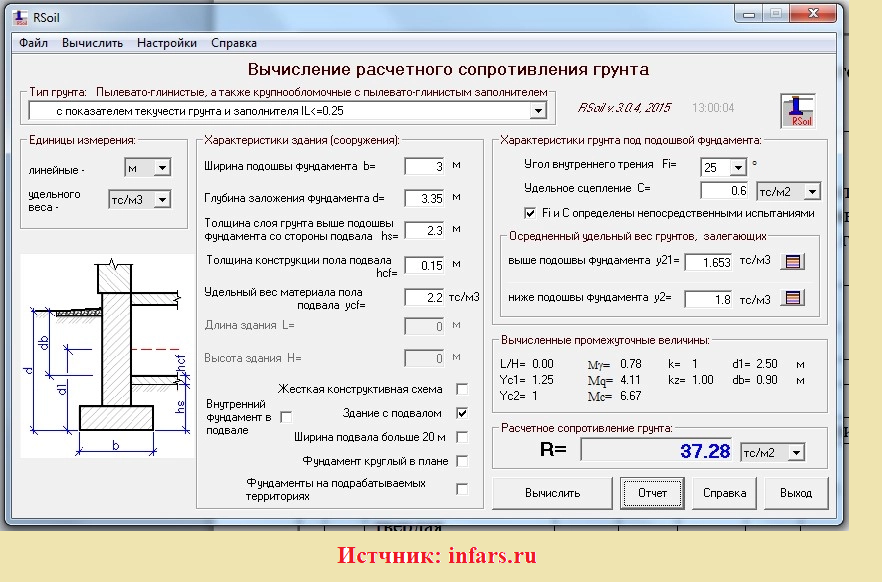Click the foundation cross-section diagram

pyautogui.click(x=107, y=353)
